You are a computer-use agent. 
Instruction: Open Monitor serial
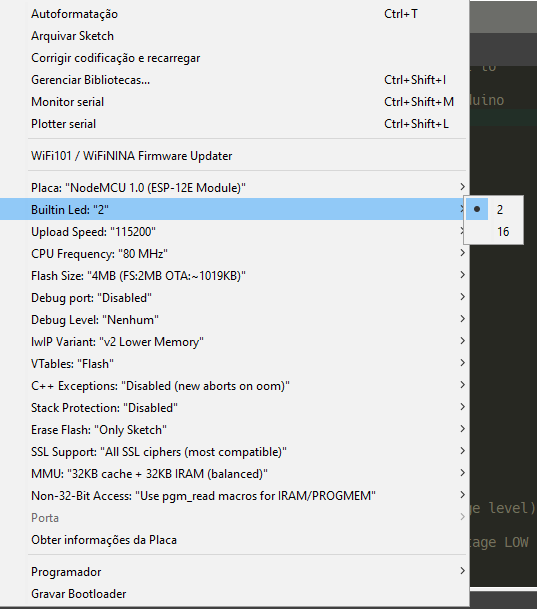pyautogui.click(x=235, y=102)
